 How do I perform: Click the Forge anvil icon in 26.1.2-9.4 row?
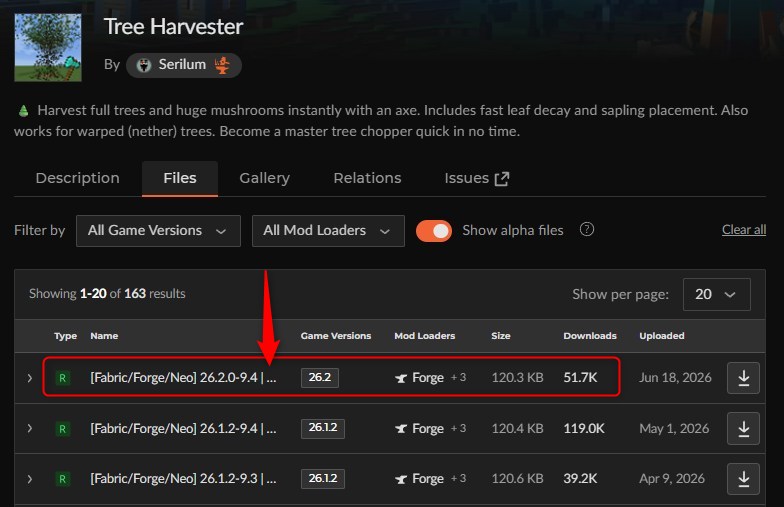[x=401, y=428]
